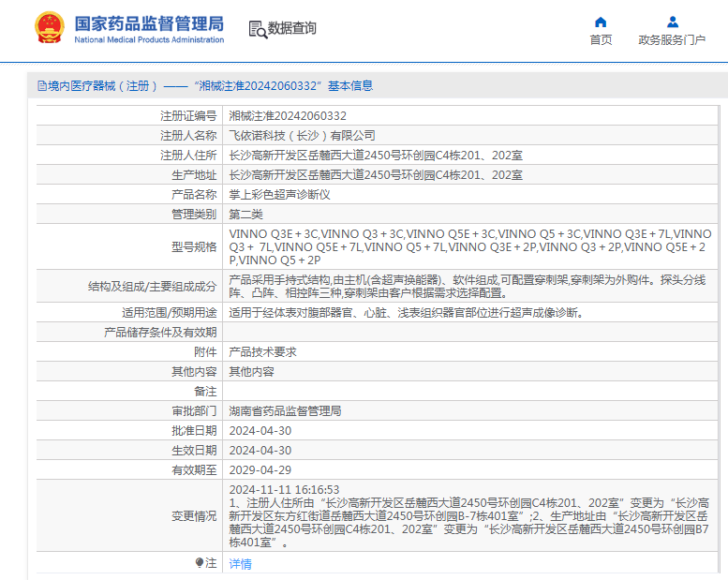Click registrant name 飞依诺科技（长沙）有限公司
The image size is (728, 580).
coord(303,136)
